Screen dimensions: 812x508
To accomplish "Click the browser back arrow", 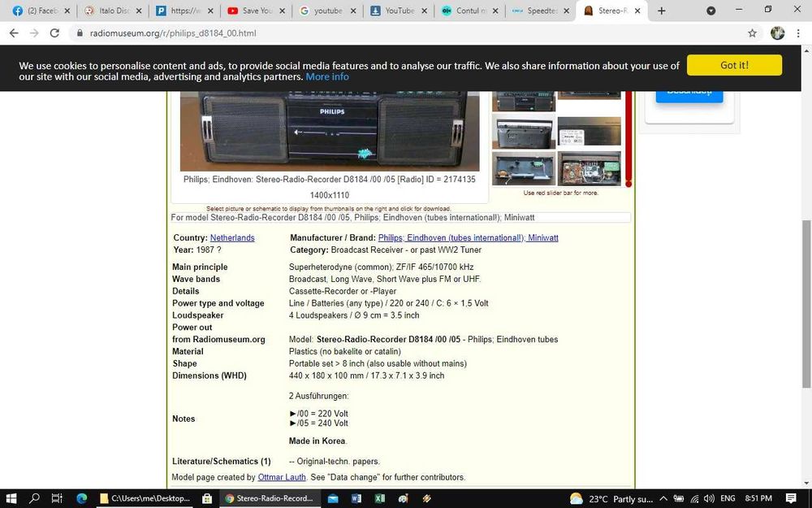I will coord(14,33).
